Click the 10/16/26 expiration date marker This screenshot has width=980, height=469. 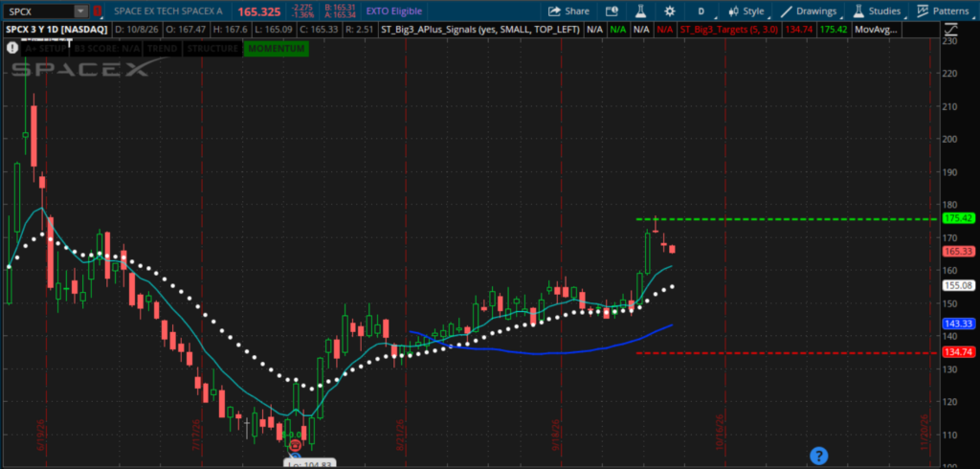pyautogui.click(x=721, y=433)
